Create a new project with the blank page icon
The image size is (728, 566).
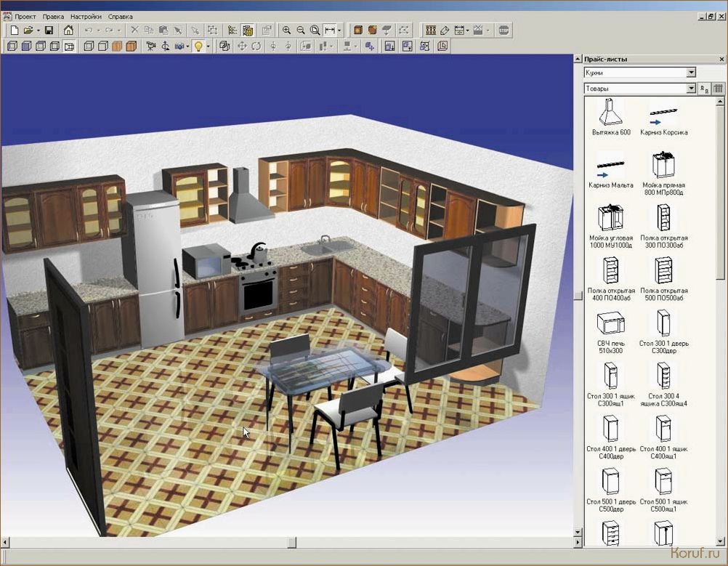[x=14, y=31]
